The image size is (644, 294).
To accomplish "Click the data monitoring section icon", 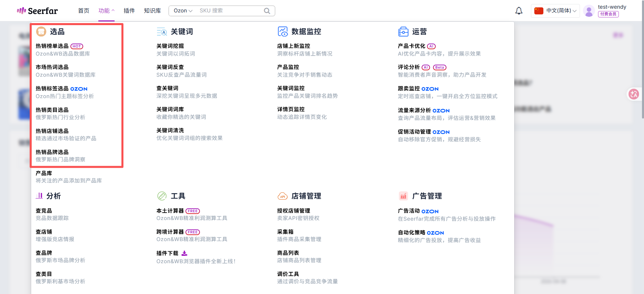I will pos(282,31).
